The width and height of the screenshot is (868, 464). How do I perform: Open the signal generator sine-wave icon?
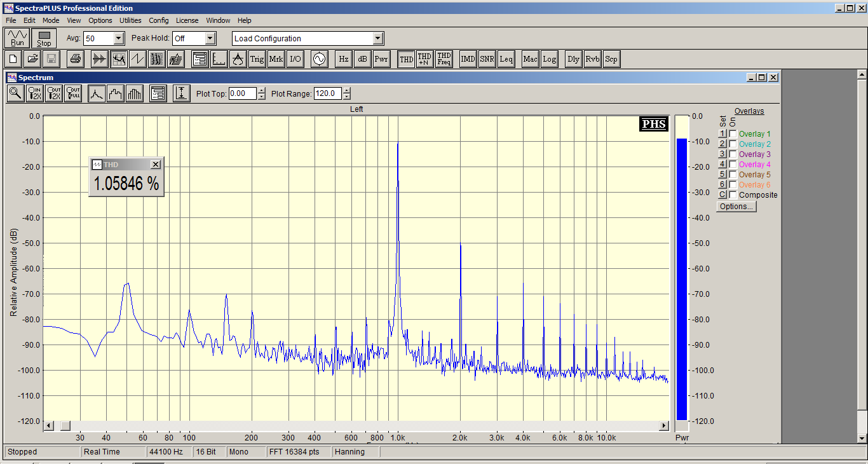point(319,59)
